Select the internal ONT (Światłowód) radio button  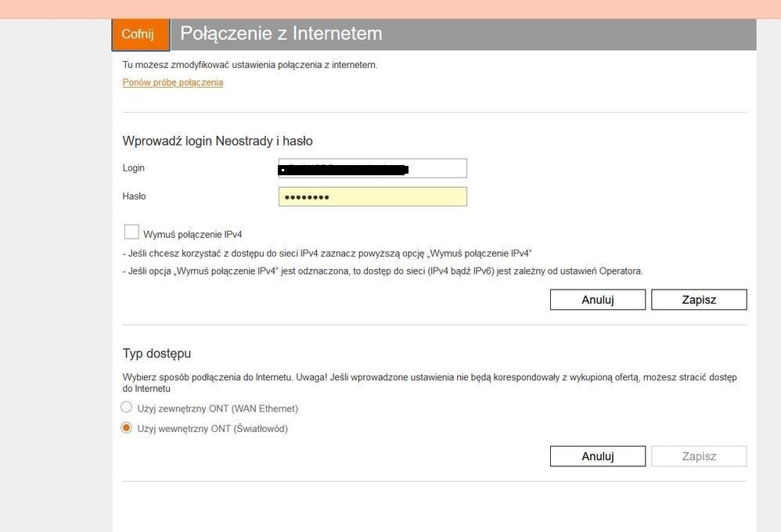pyautogui.click(x=127, y=428)
